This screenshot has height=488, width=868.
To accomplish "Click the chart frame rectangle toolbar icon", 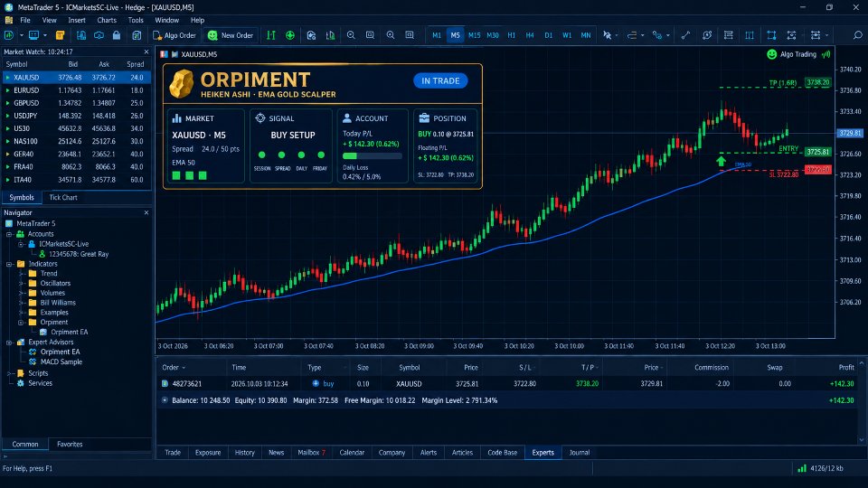I will tap(771, 35).
